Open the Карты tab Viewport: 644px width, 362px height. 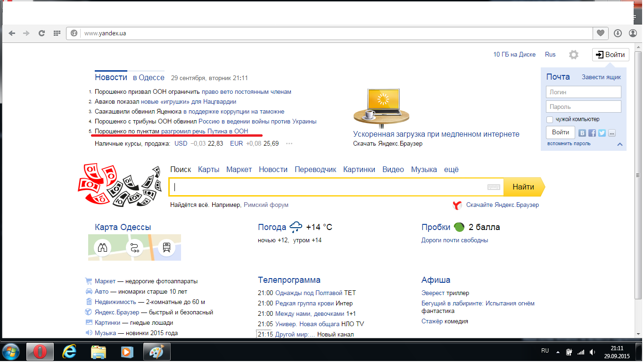[209, 170]
